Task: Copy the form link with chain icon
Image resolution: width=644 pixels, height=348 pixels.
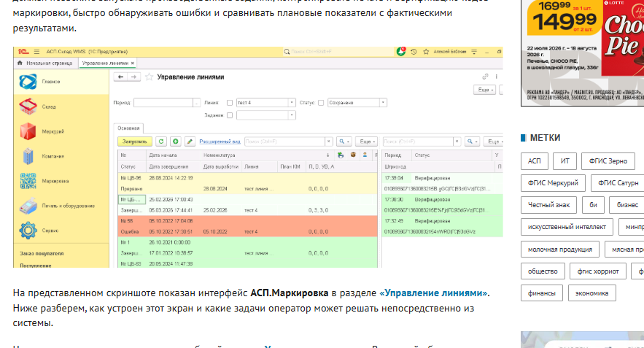Action: coord(485,77)
